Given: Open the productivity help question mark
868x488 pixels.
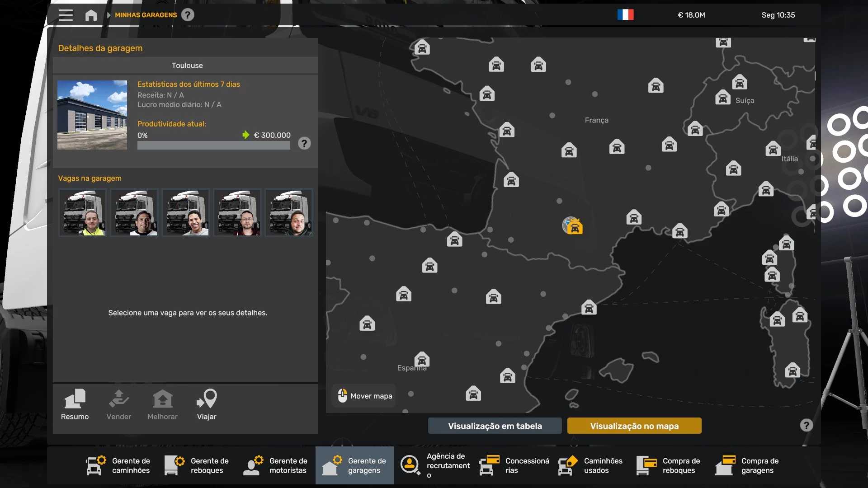Looking at the screenshot, I should point(304,144).
